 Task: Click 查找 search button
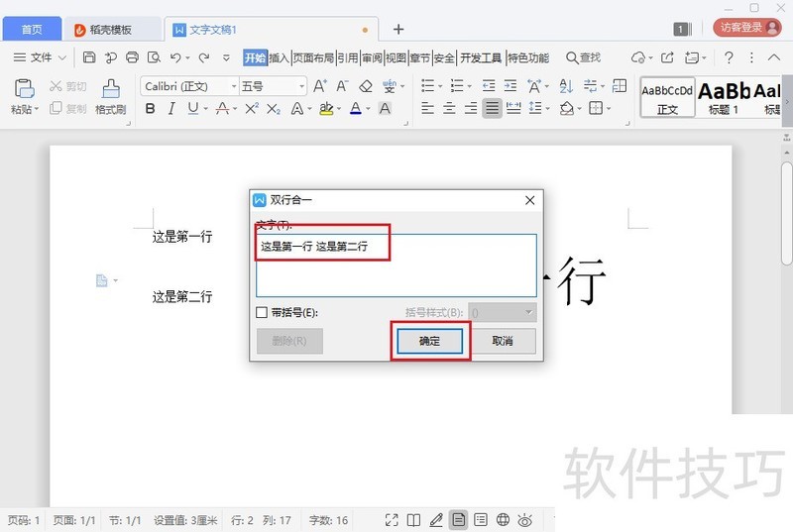coord(583,57)
